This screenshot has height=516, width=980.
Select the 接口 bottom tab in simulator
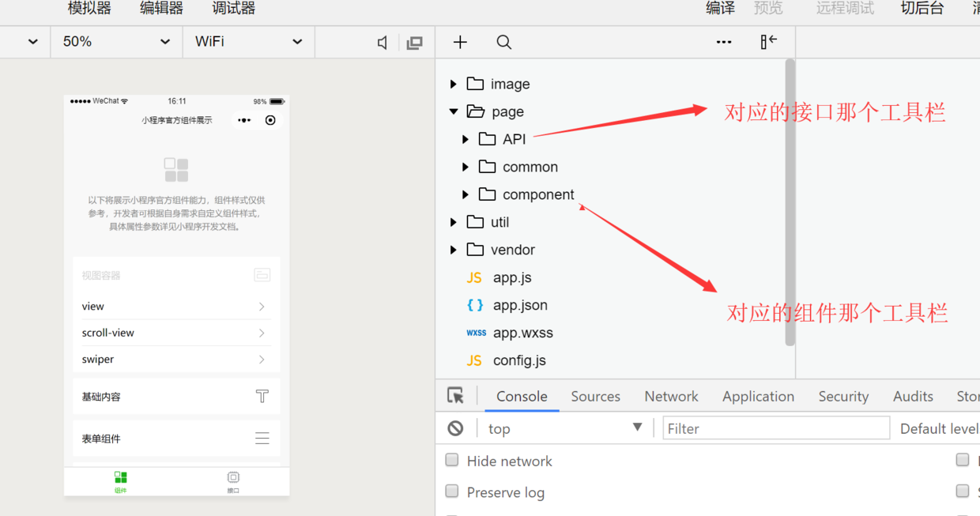(x=233, y=481)
